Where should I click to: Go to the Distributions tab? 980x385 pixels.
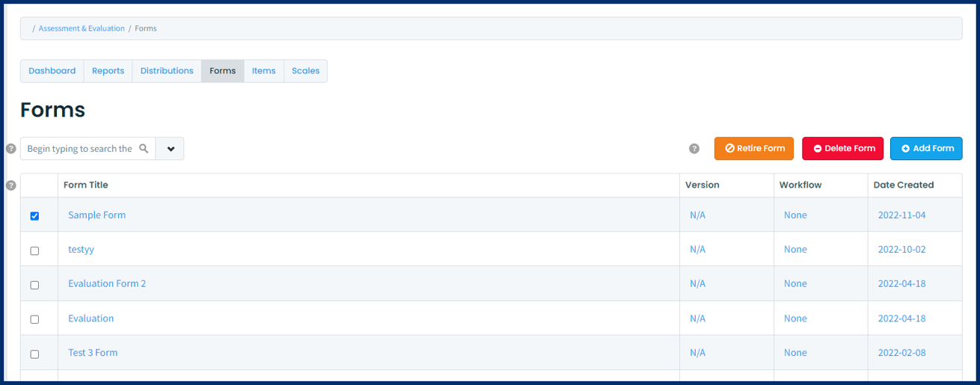click(167, 71)
